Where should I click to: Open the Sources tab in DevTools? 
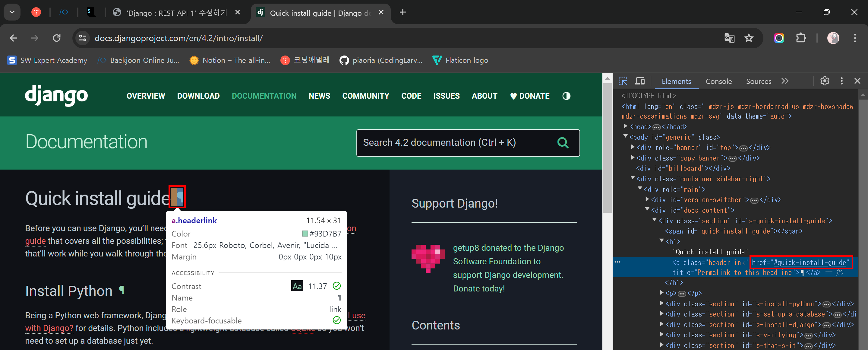[758, 81]
